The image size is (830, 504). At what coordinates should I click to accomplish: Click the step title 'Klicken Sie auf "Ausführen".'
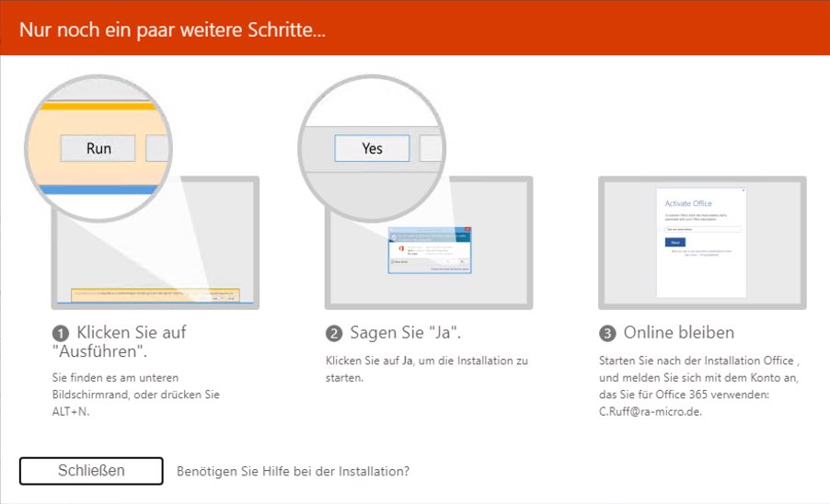pos(119,341)
